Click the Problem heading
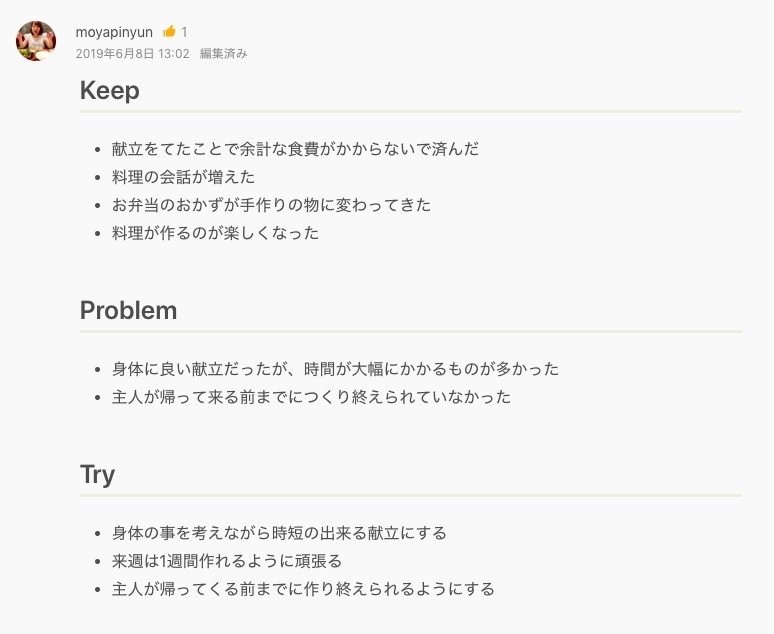This screenshot has width=774, height=634. click(128, 310)
